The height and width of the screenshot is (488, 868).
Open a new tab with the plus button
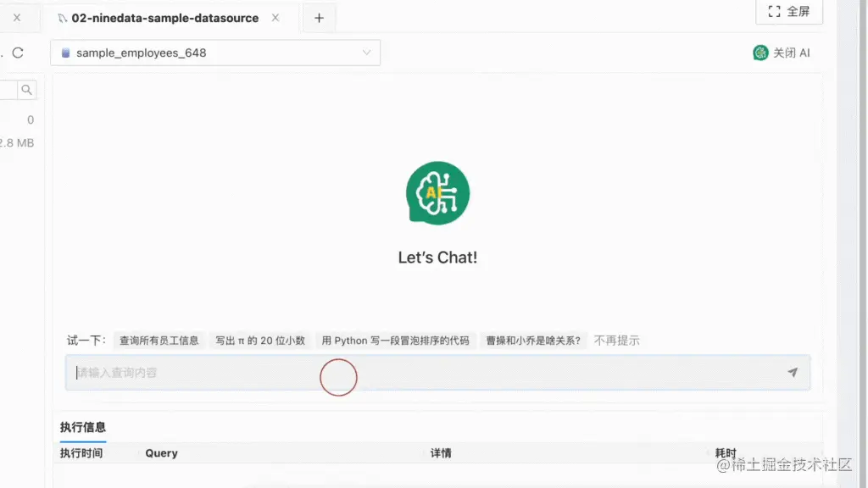pyautogui.click(x=319, y=16)
